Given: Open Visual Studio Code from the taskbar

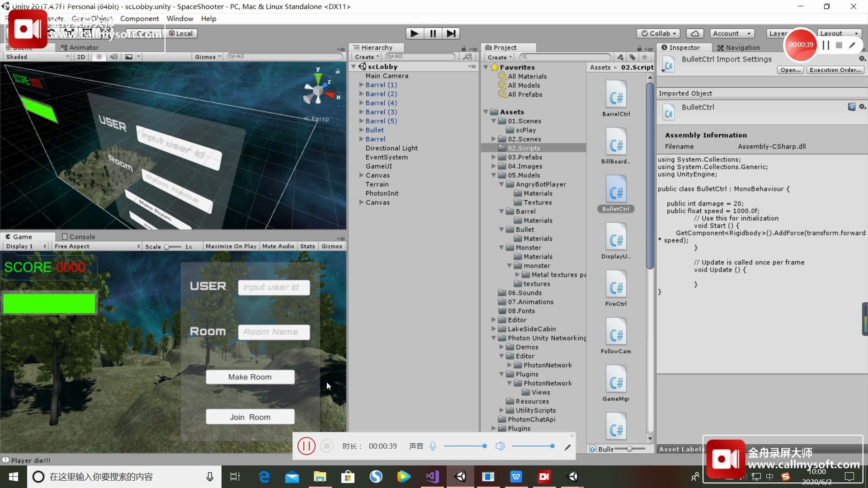Looking at the screenshot, I should tap(432, 476).
